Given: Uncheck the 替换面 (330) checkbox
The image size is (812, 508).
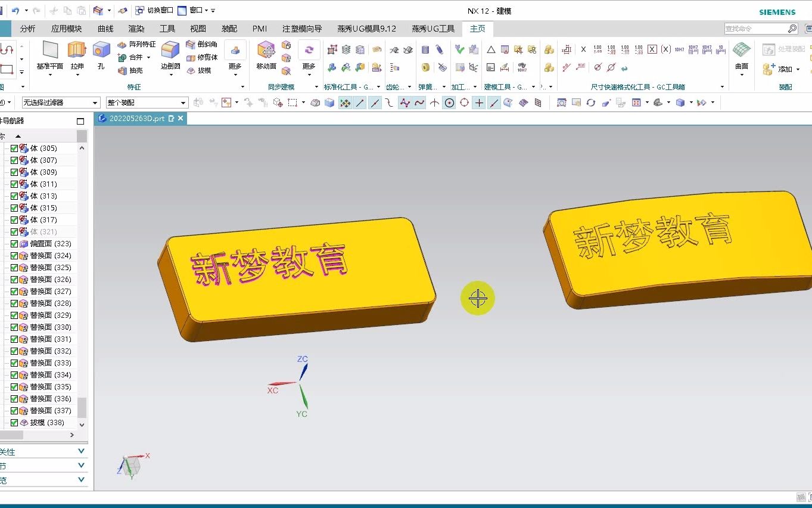Looking at the screenshot, I should click(x=14, y=327).
